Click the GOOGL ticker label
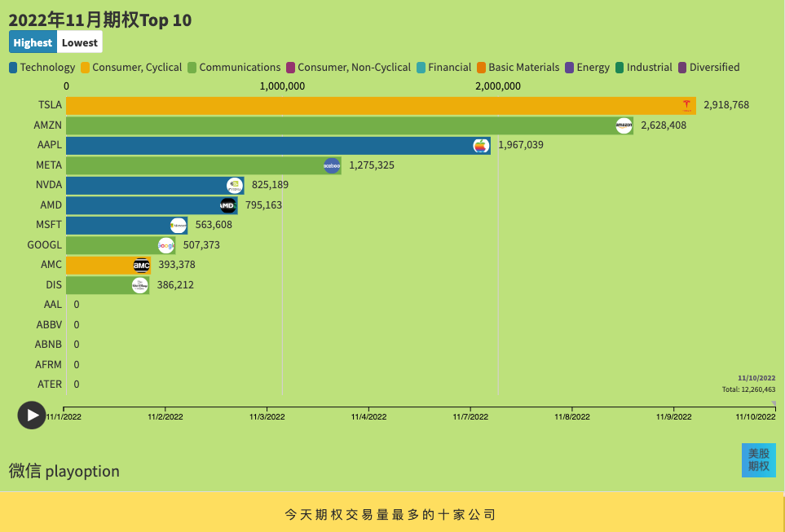The width and height of the screenshot is (785, 532). tap(45, 244)
